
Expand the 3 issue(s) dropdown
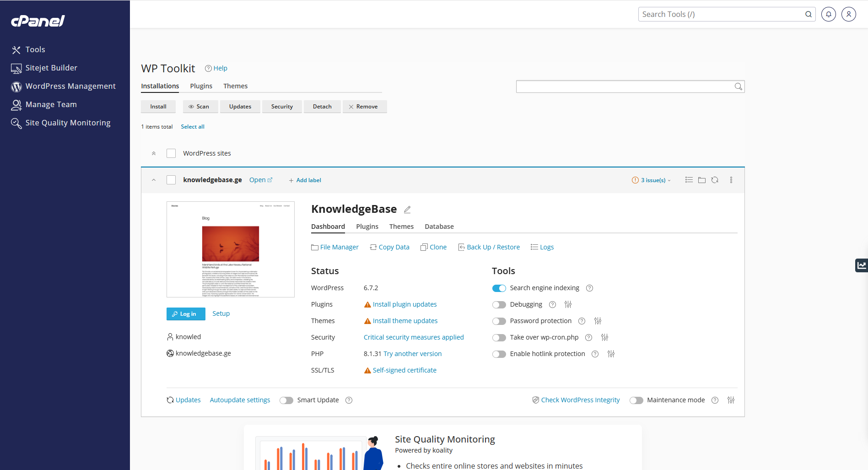[x=651, y=180]
